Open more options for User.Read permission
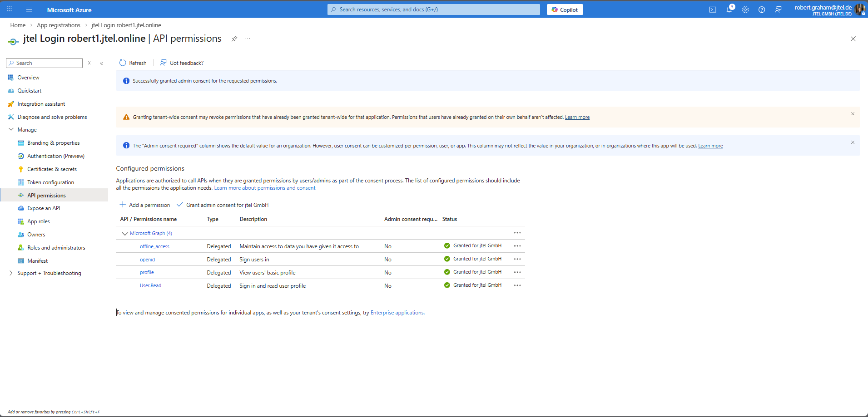Viewport: 868px width, 417px height. click(x=517, y=285)
